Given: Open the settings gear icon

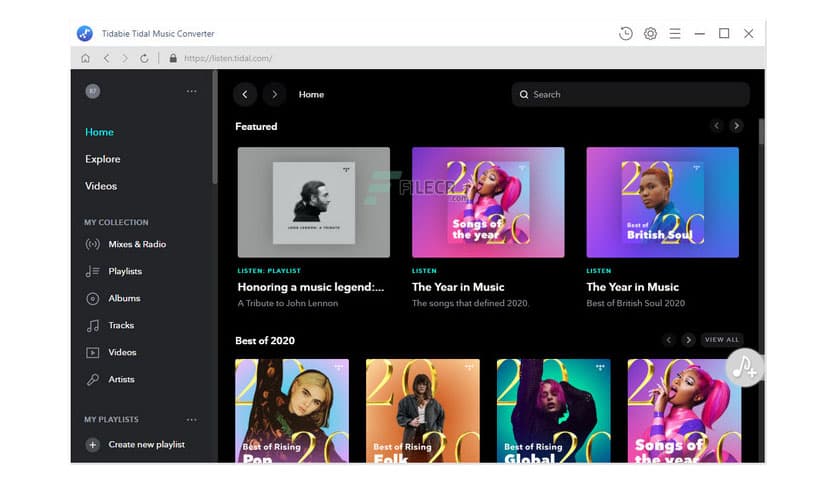Looking at the screenshot, I should point(650,34).
